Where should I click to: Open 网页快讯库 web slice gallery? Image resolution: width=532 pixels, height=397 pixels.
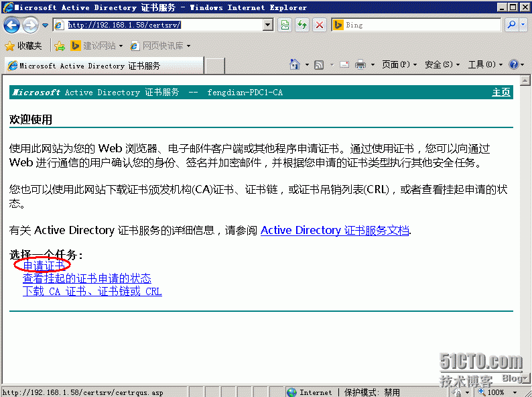[x=161, y=46]
